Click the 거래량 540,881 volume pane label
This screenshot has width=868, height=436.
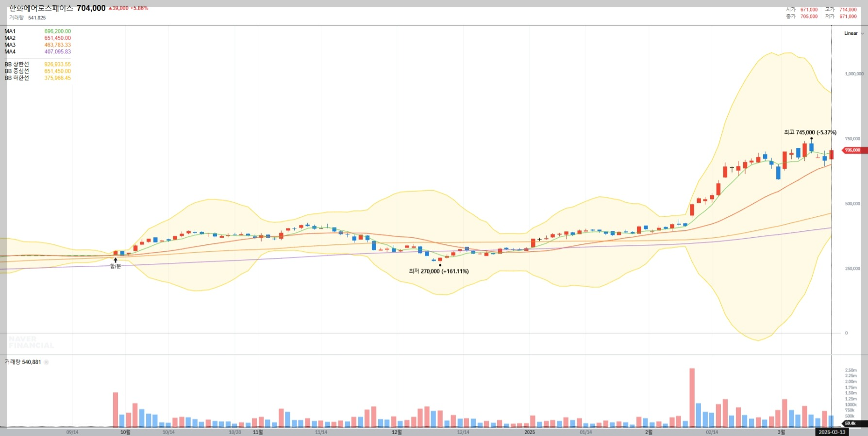click(23, 362)
